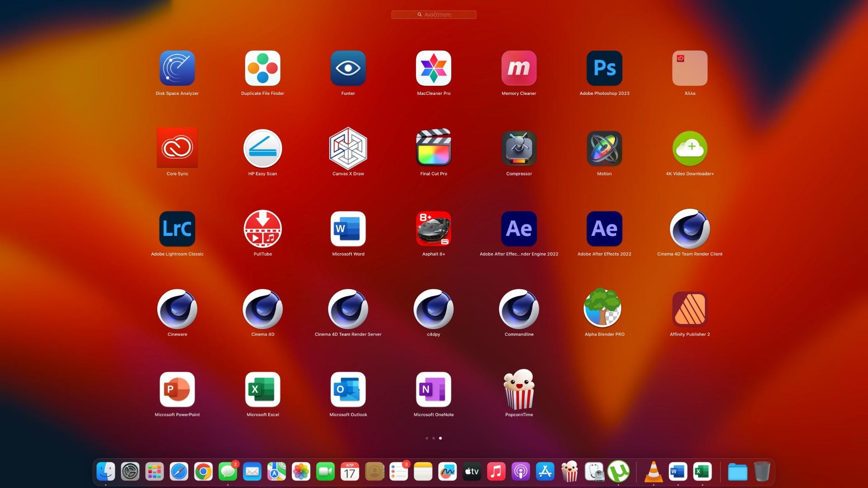
Task: Open Reminders in the Dock
Action: click(x=399, y=472)
